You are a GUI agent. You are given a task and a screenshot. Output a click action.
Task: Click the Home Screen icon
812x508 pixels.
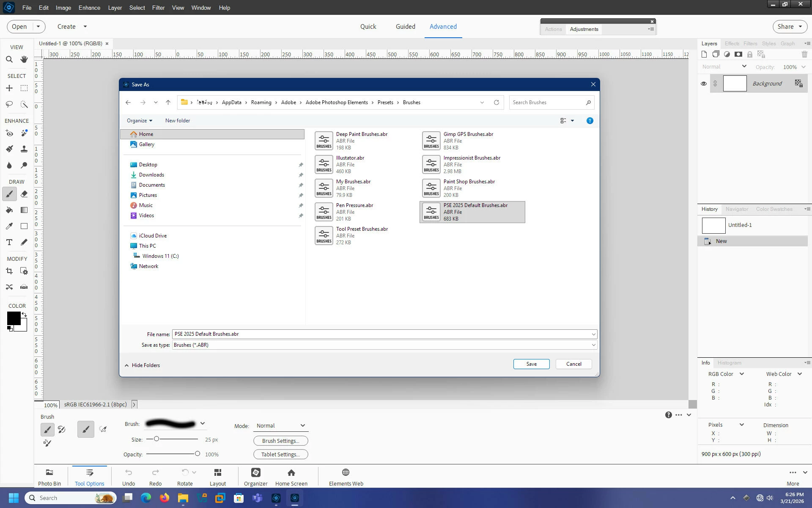coord(291,477)
